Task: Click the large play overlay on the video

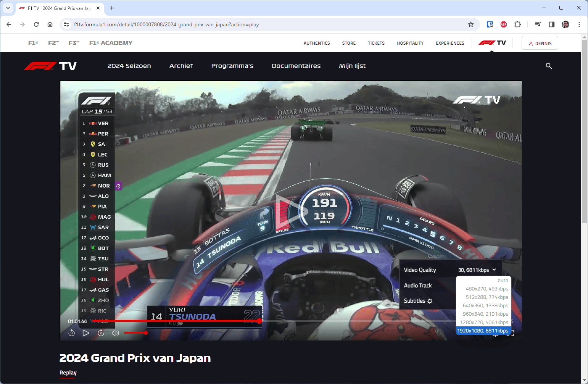Action: (291, 211)
